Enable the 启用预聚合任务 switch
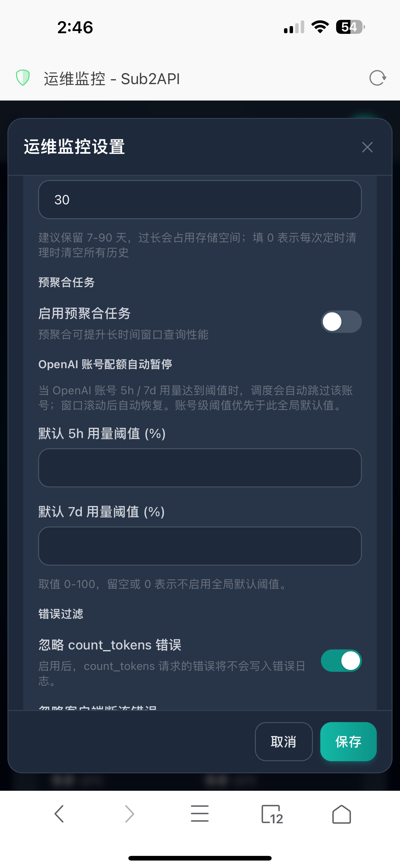The height and width of the screenshot is (868, 400). click(341, 321)
